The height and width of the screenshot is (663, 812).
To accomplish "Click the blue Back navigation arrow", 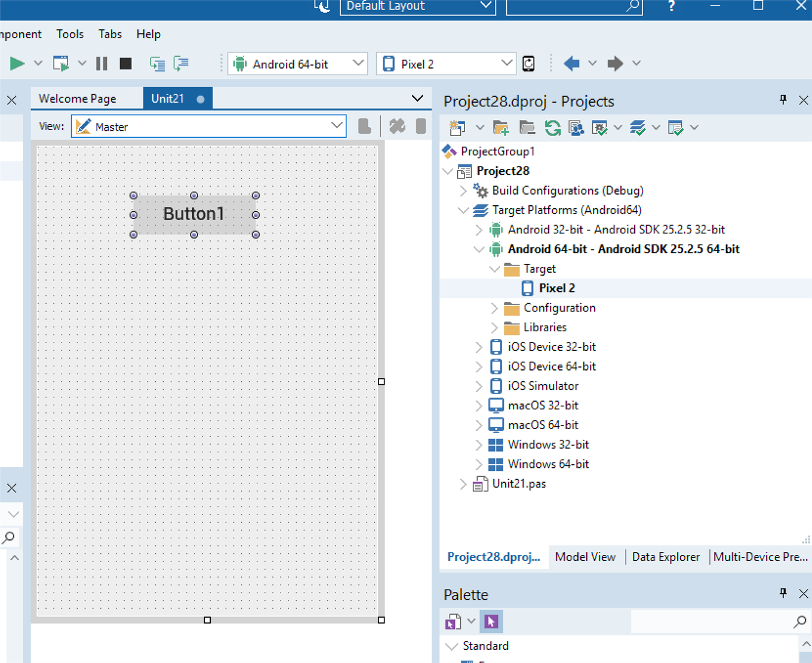I will coord(571,63).
